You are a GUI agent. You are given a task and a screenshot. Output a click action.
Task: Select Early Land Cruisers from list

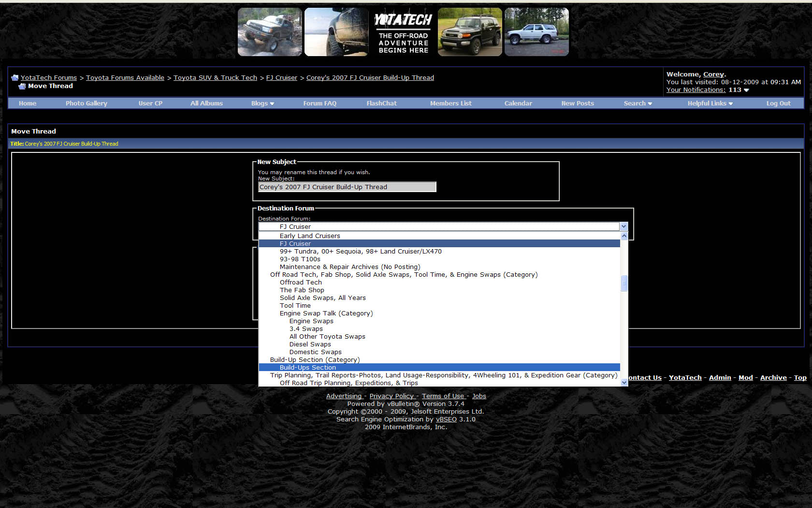click(439, 236)
